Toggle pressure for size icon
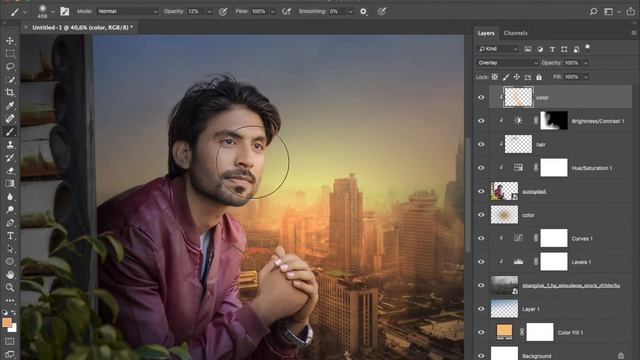The image size is (640, 360). pos(382,11)
